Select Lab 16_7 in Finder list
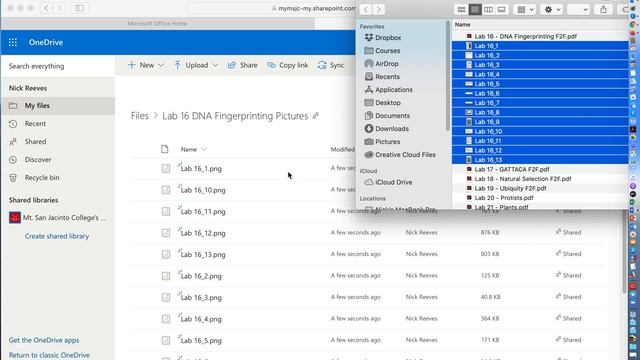This screenshot has height=360, width=640. (540, 103)
